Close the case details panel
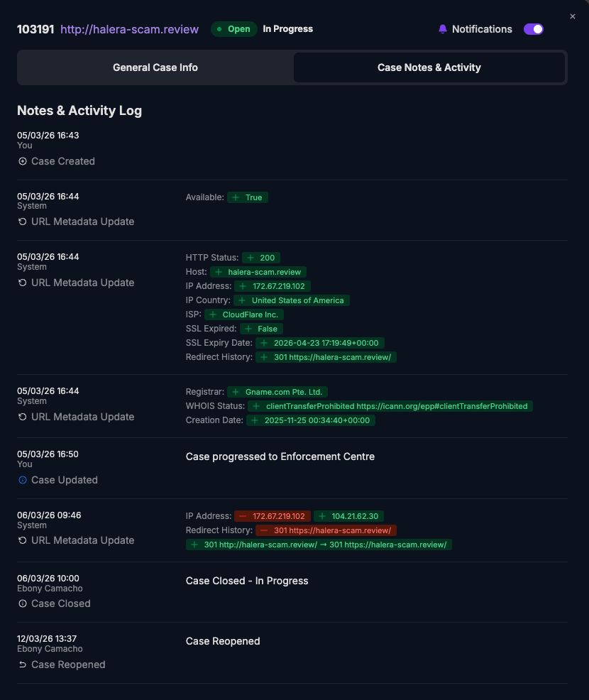 tap(573, 16)
